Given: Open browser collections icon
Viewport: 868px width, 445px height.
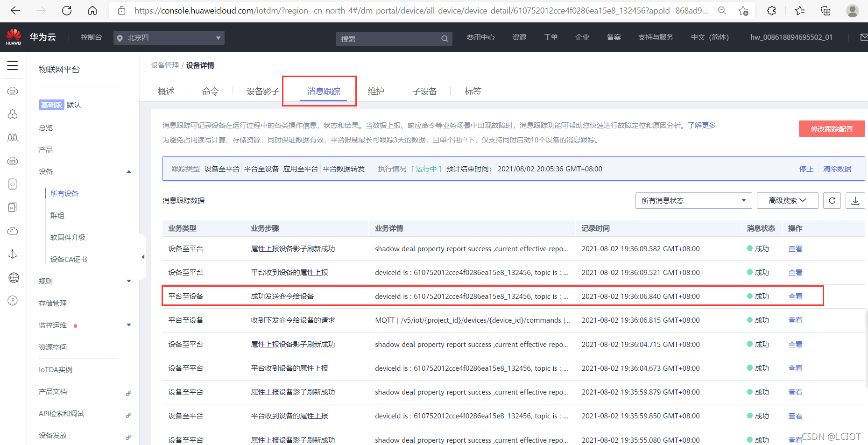Looking at the screenshot, I should point(826,10).
